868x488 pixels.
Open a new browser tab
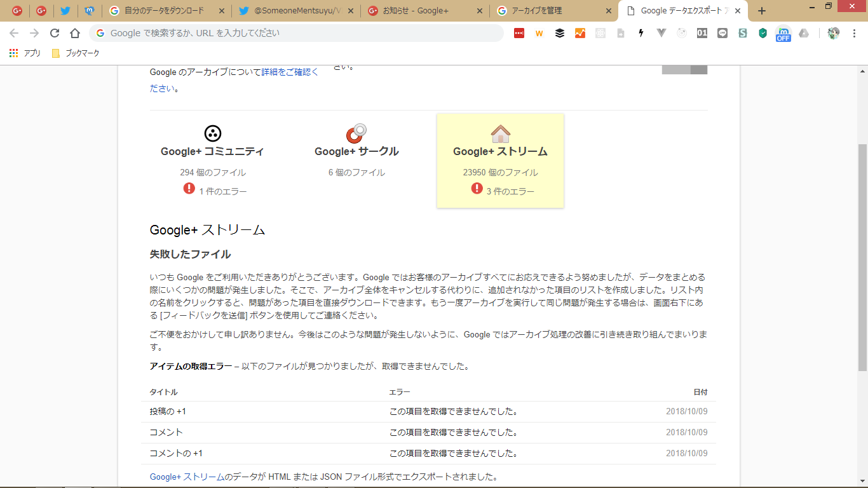[x=762, y=11]
